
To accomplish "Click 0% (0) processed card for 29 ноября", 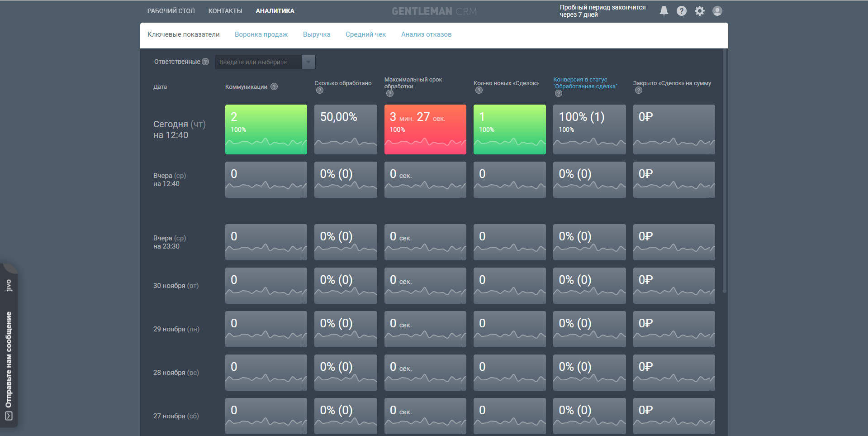I will 346,329.
